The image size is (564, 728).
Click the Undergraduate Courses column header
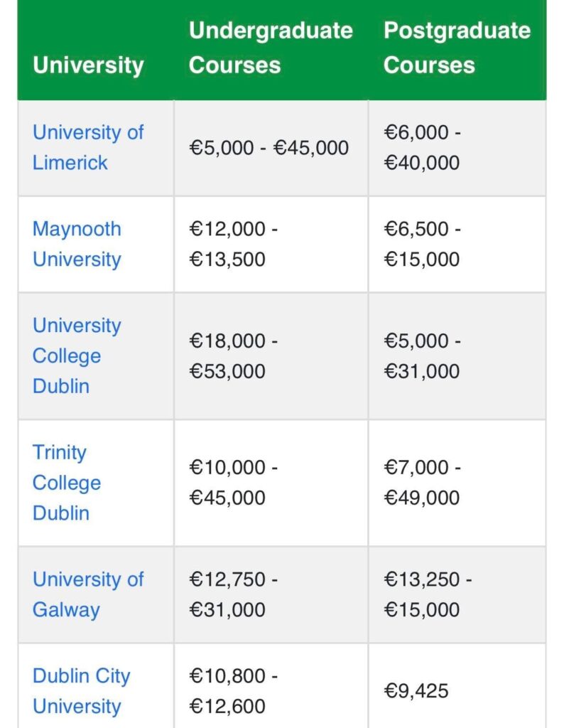(271, 48)
